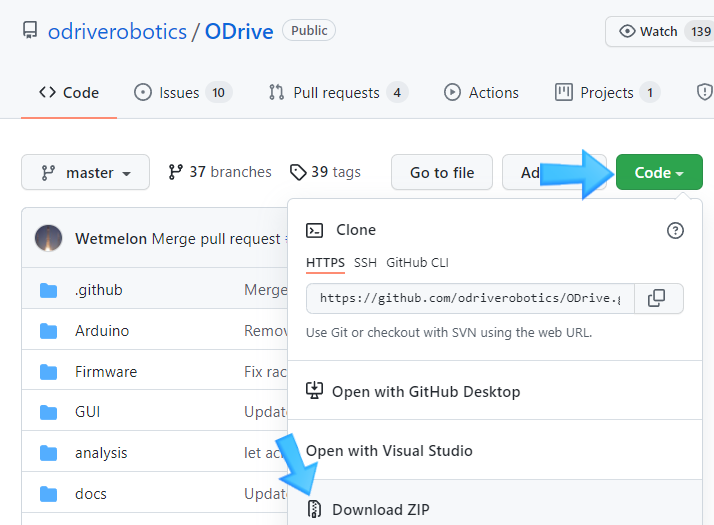Image resolution: width=714 pixels, height=525 pixels.
Task: Click the analysis folder icon
Action: (48, 454)
